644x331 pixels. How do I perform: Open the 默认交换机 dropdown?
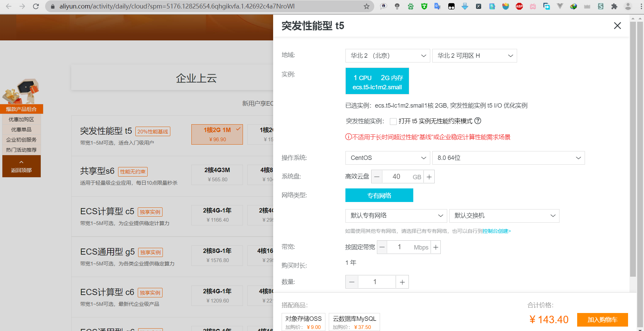point(504,216)
